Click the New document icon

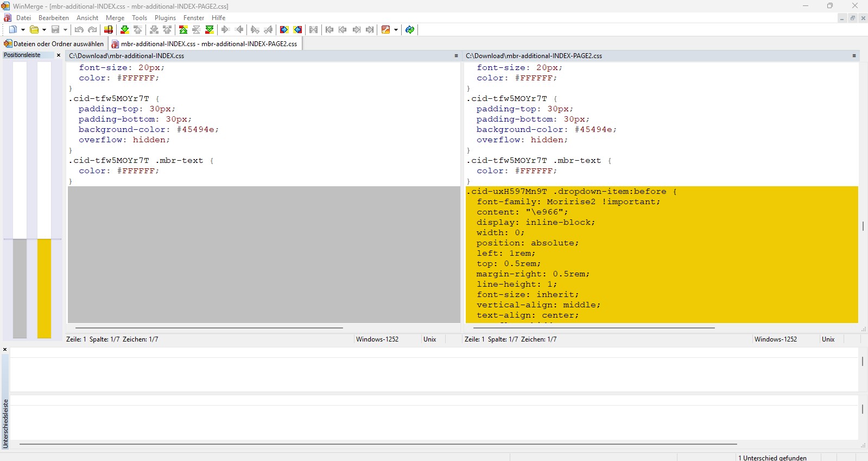(12, 30)
